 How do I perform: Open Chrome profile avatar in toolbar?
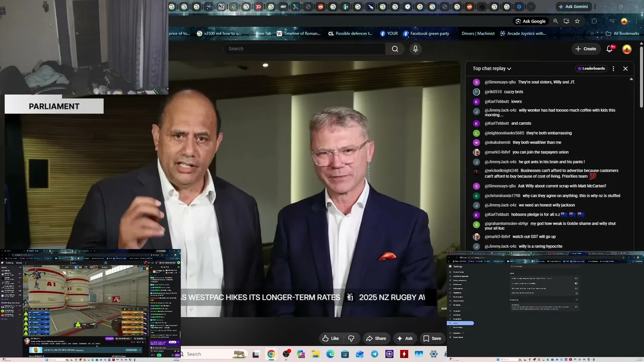[x=624, y=21]
